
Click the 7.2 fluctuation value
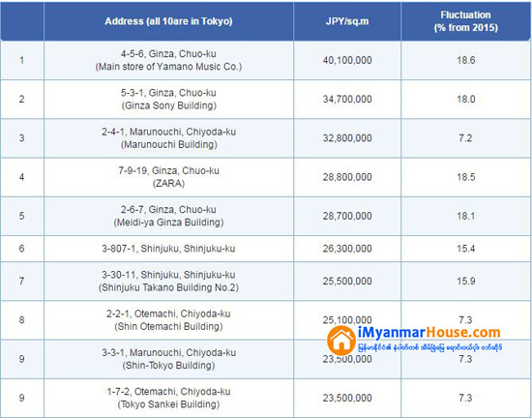tap(466, 138)
